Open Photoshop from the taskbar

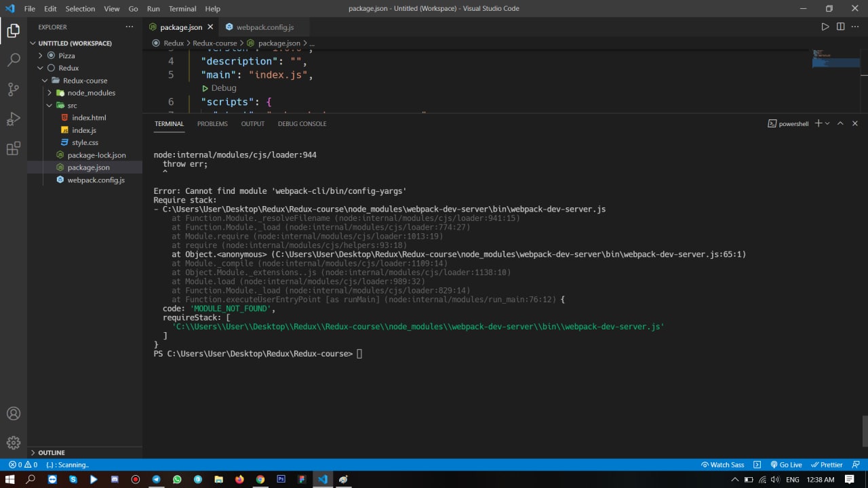tap(281, 479)
